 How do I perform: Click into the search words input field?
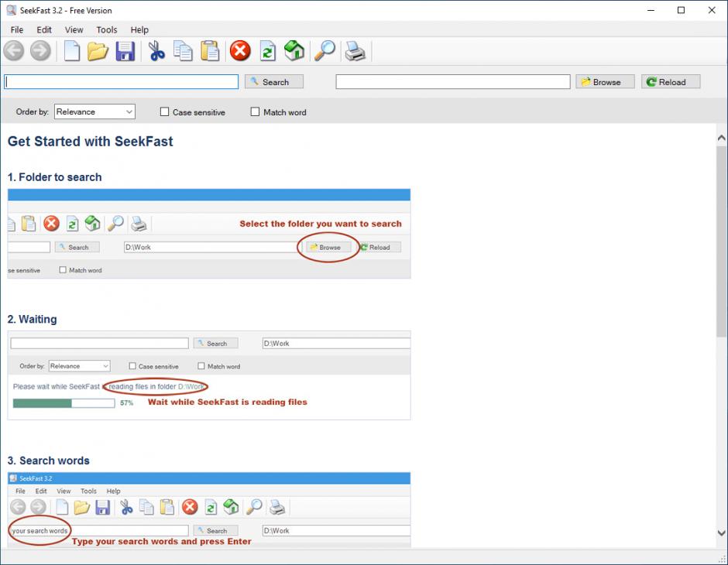(122, 82)
